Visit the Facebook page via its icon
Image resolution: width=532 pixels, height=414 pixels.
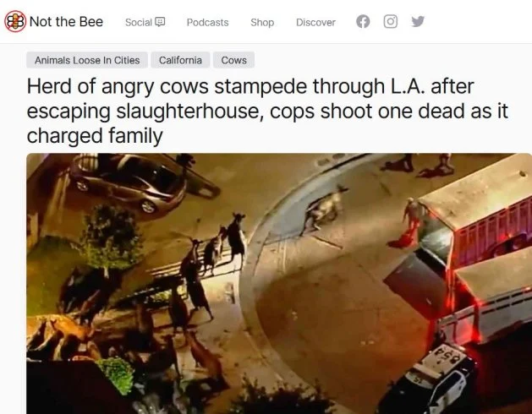[363, 22]
